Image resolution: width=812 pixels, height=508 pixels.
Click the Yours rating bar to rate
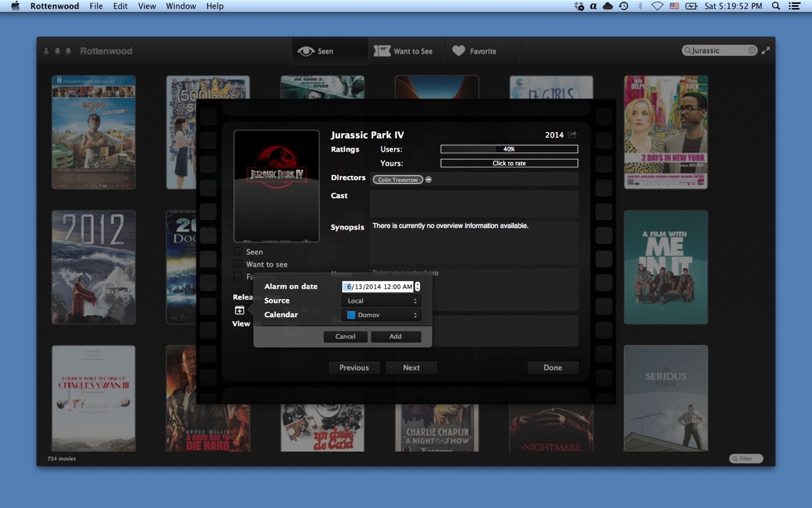click(509, 163)
